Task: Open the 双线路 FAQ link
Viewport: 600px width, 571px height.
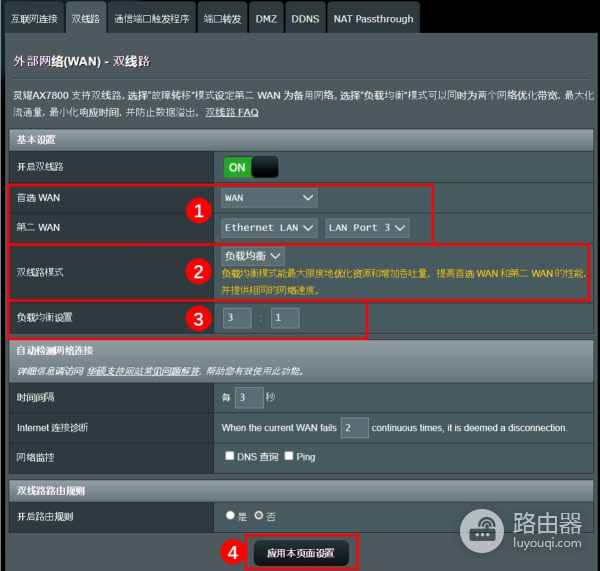Action: (232, 113)
